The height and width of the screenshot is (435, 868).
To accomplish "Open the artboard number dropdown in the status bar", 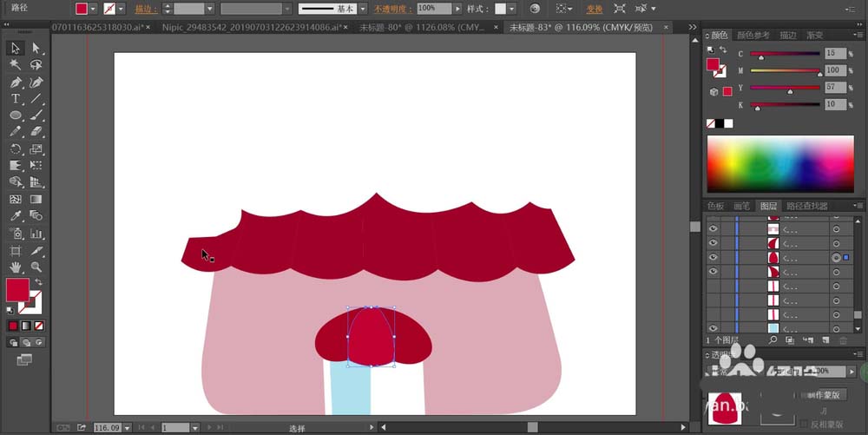I will coord(194,428).
